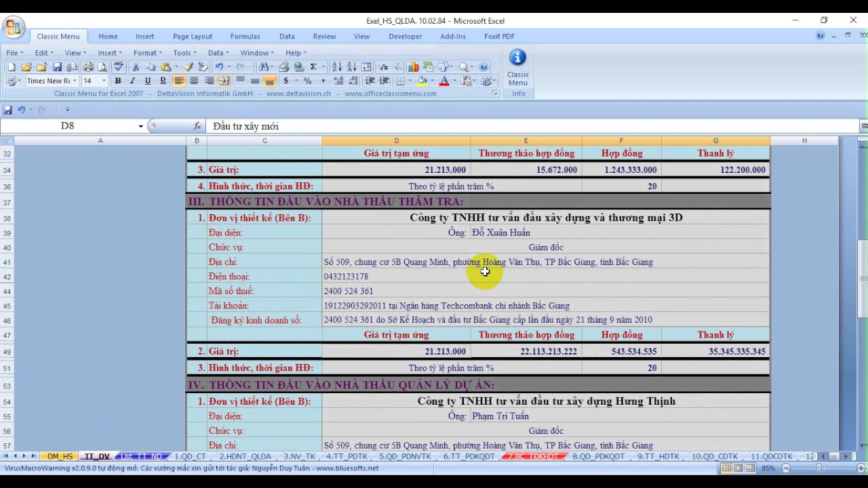Open the font name dropdown Times New Roman

pyautogui.click(x=75, y=81)
